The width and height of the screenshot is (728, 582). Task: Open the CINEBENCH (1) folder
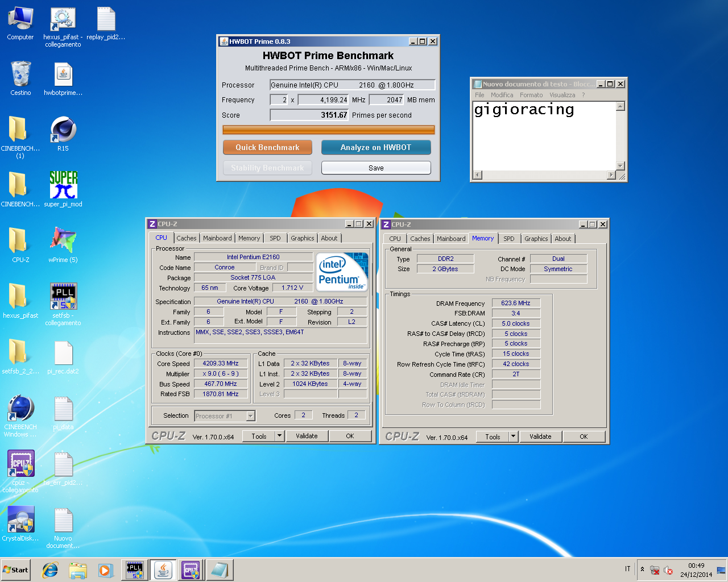[x=20, y=137]
